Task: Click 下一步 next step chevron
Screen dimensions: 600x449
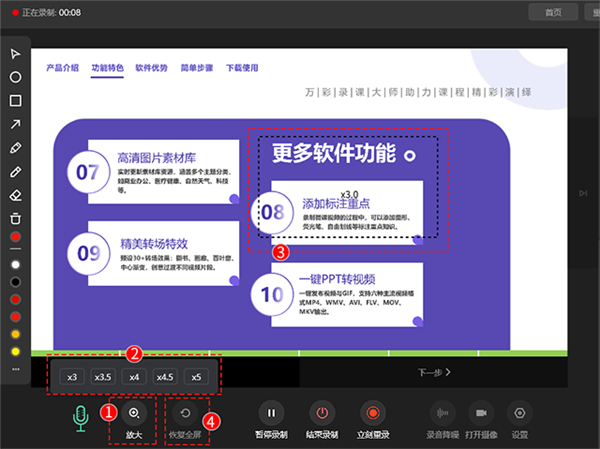Action: pyautogui.click(x=435, y=372)
